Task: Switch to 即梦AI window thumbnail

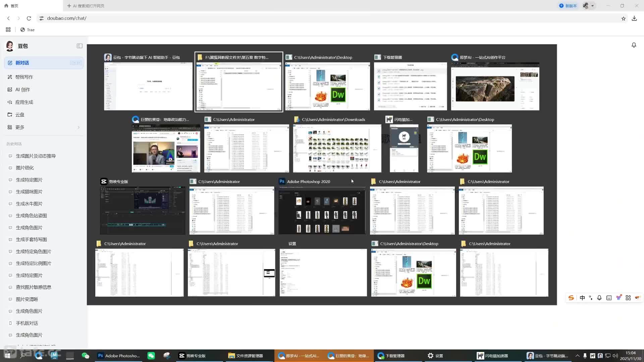Action: 495,86
